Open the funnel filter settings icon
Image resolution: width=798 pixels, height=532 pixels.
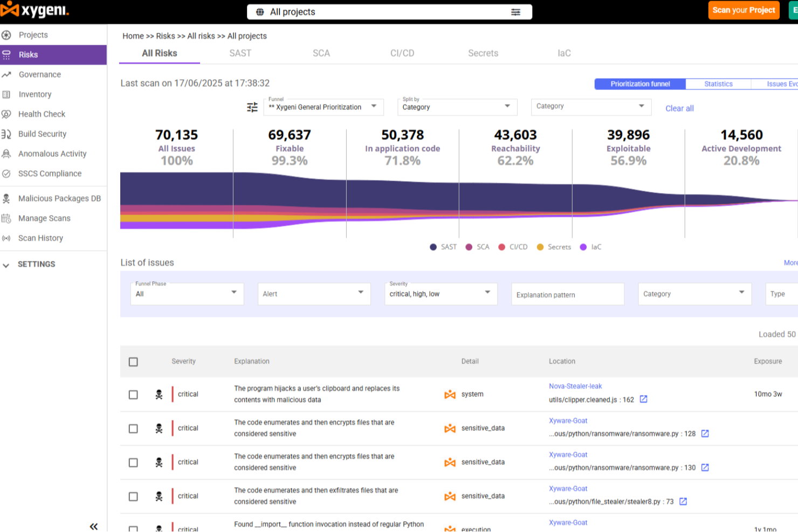pyautogui.click(x=252, y=107)
